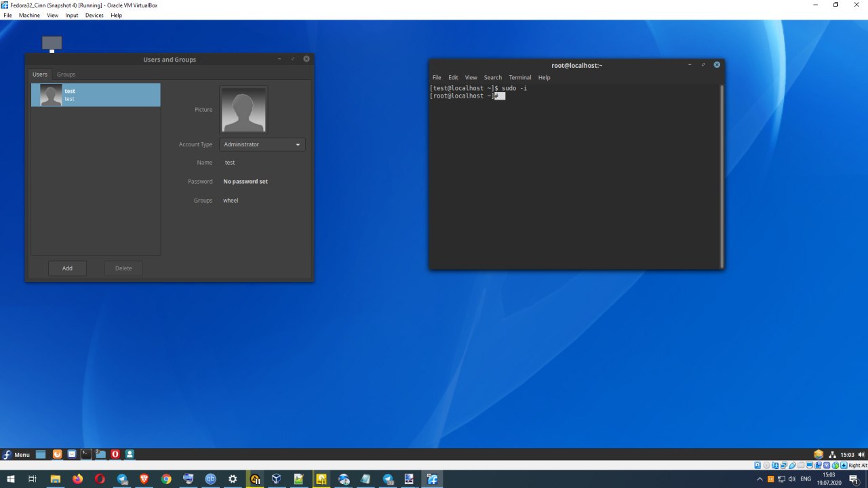Switch to the Users tab
Image resolution: width=868 pixels, height=488 pixels.
tap(40, 74)
